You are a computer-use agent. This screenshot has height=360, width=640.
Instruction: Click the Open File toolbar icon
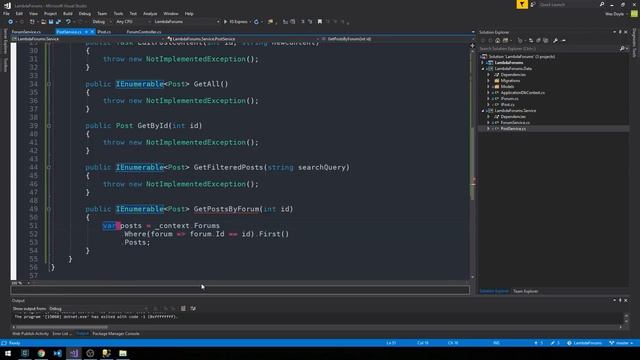[43, 22]
